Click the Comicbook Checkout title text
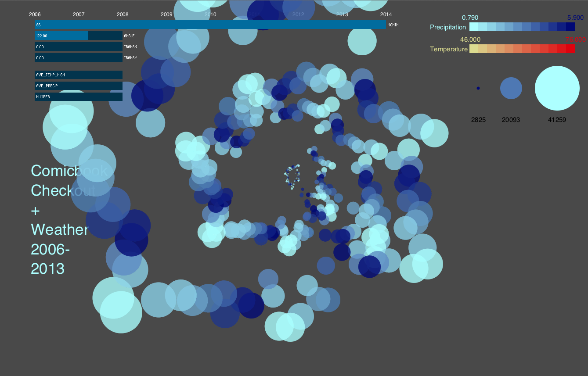 (x=69, y=180)
